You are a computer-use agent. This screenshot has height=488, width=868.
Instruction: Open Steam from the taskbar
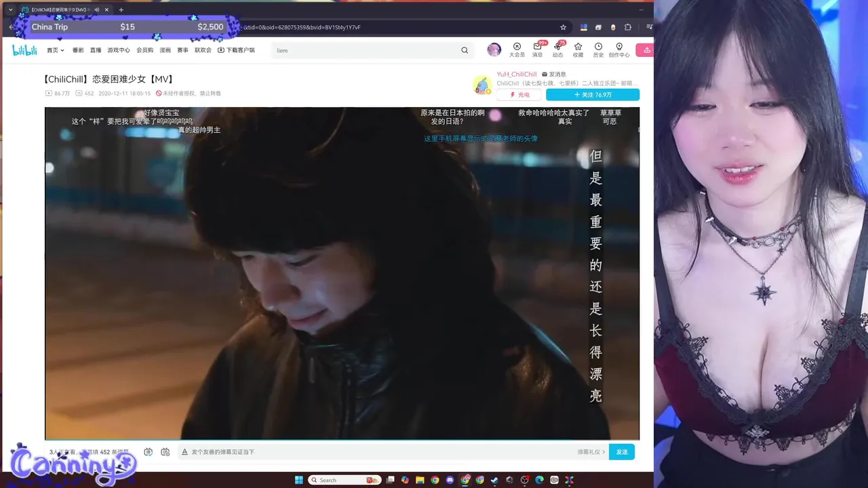coord(495,480)
